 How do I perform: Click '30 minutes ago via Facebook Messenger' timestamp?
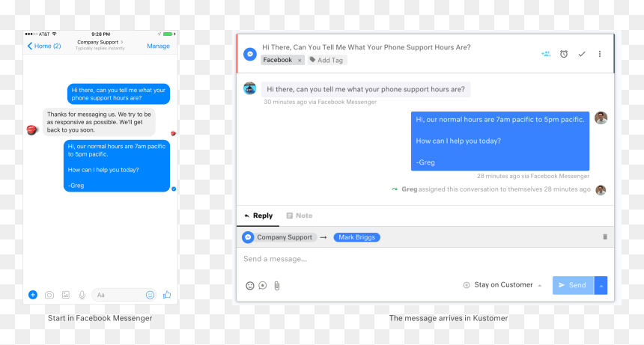point(320,102)
